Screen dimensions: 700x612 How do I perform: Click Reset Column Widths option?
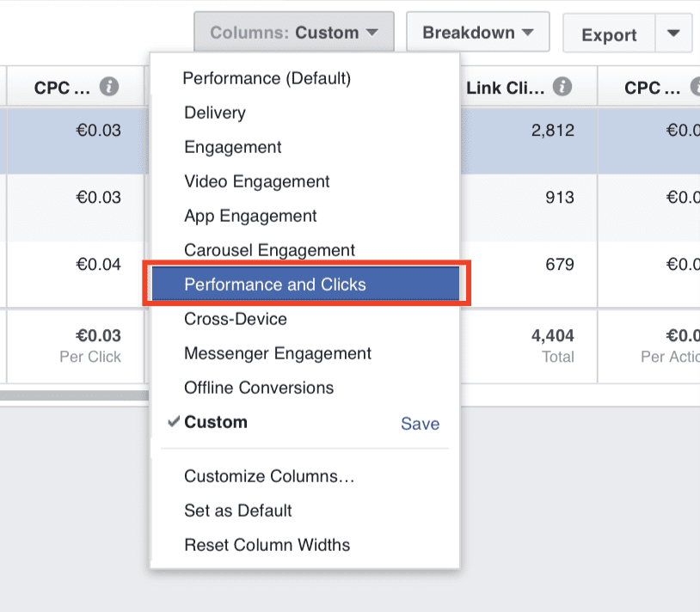(267, 545)
